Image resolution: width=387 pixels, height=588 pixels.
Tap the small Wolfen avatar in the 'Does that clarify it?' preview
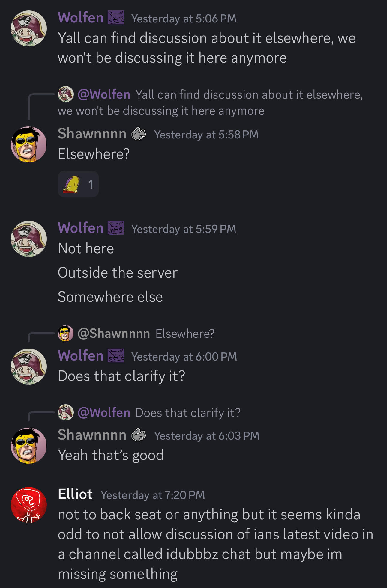coord(66,412)
